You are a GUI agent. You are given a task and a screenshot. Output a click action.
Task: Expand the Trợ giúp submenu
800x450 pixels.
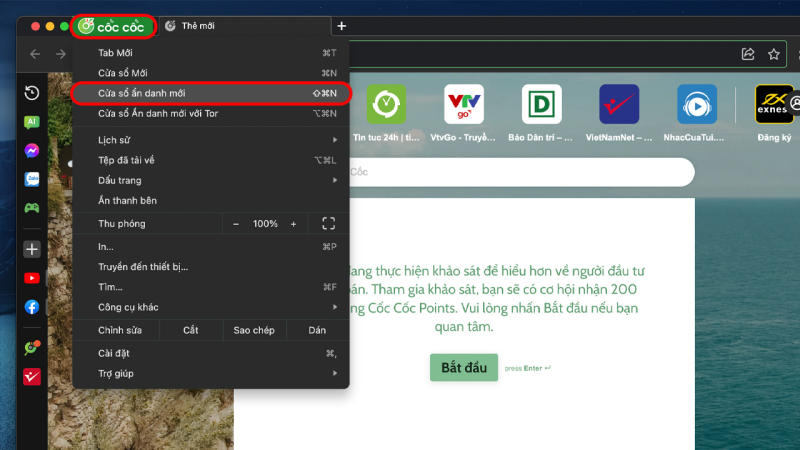pos(211,373)
